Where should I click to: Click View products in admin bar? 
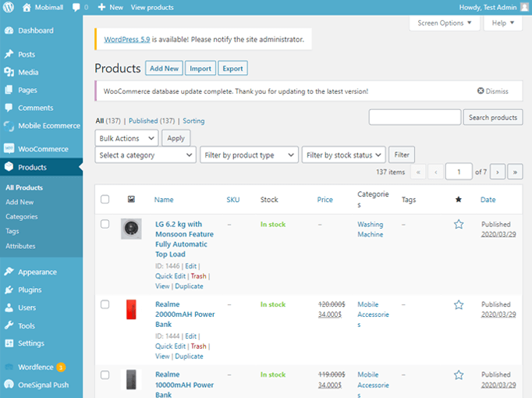point(152,8)
